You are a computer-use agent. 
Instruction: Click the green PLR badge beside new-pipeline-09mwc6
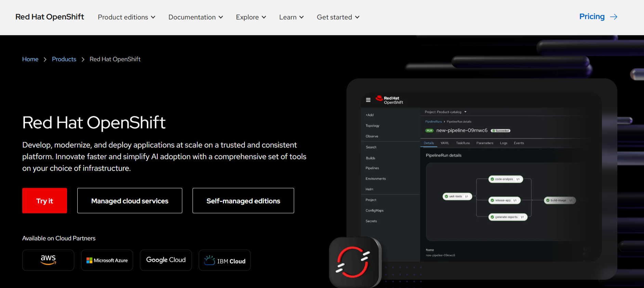click(x=429, y=130)
